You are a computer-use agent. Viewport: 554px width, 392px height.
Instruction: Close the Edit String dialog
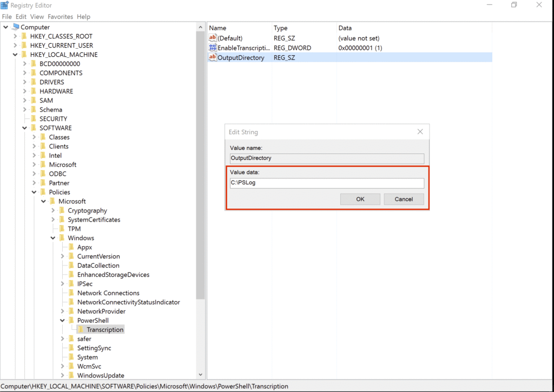coord(420,132)
